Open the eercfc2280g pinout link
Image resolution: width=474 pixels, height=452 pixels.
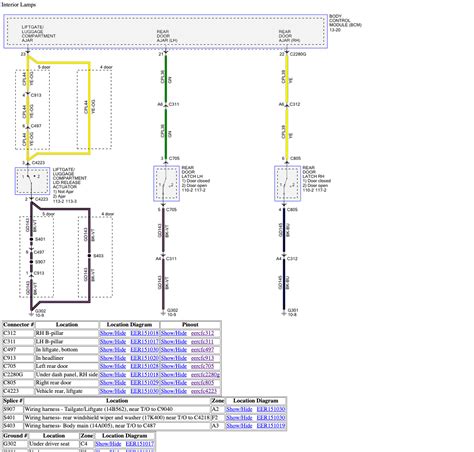tap(205, 375)
